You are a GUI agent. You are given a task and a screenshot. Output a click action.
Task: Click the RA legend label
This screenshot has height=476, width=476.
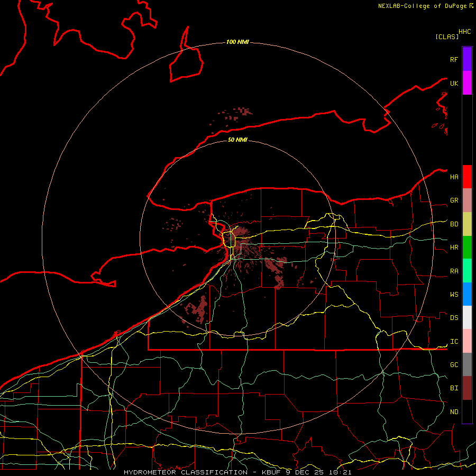[x=454, y=271]
